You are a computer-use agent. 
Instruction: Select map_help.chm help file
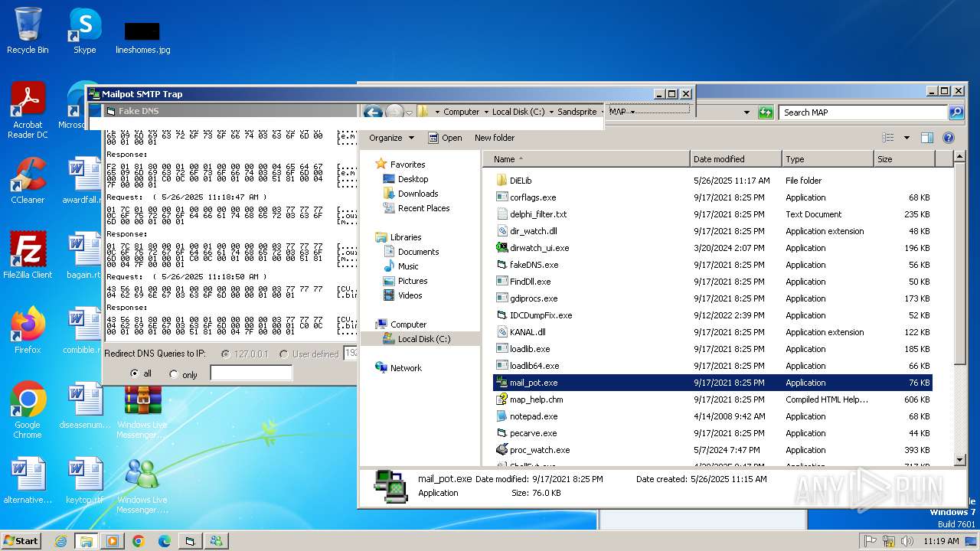click(x=536, y=399)
